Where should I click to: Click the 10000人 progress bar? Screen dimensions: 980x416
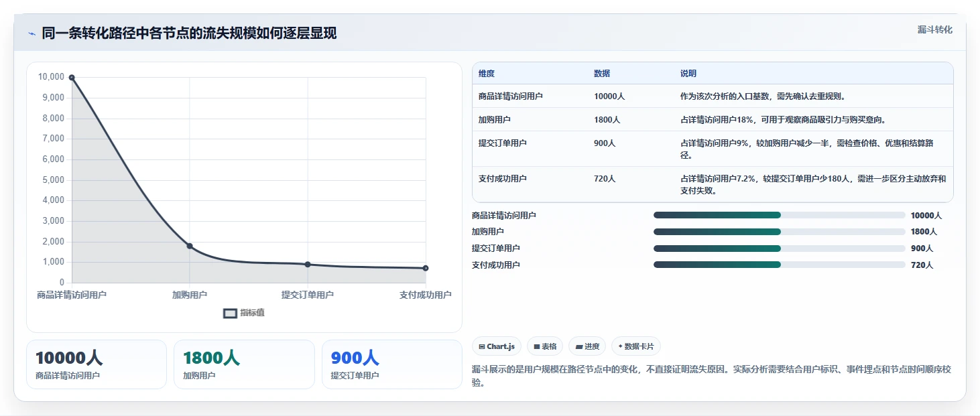pyautogui.click(x=779, y=215)
